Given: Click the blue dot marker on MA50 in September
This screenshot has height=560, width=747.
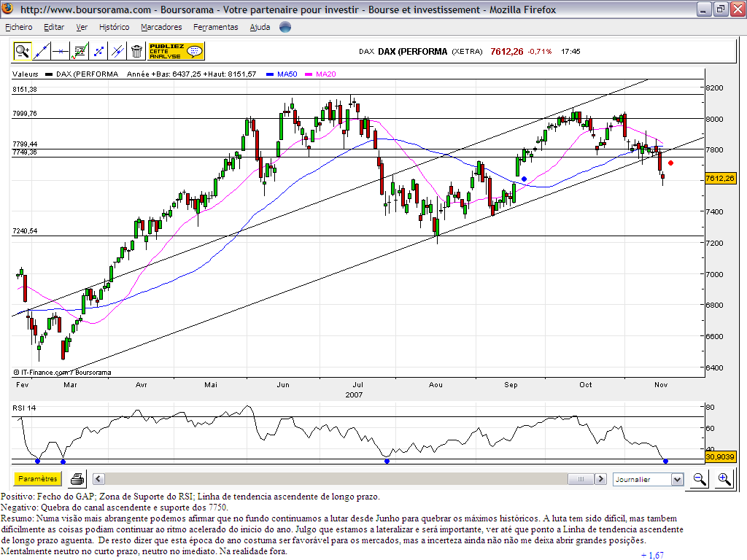Looking at the screenshot, I should coord(524,179).
